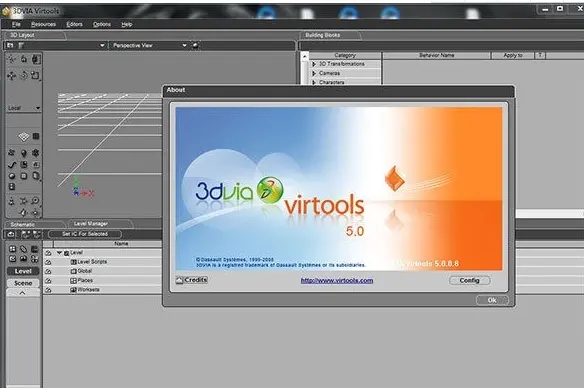The image size is (584, 388).
Task: Click the small icon right of Perspective View dropdown
Action: pyautogui.click(x=196, y=45)
